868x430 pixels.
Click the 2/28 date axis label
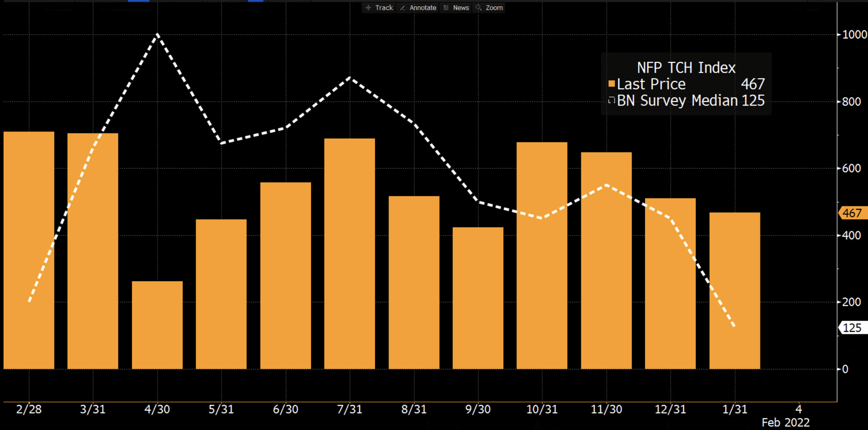[29, 409]
